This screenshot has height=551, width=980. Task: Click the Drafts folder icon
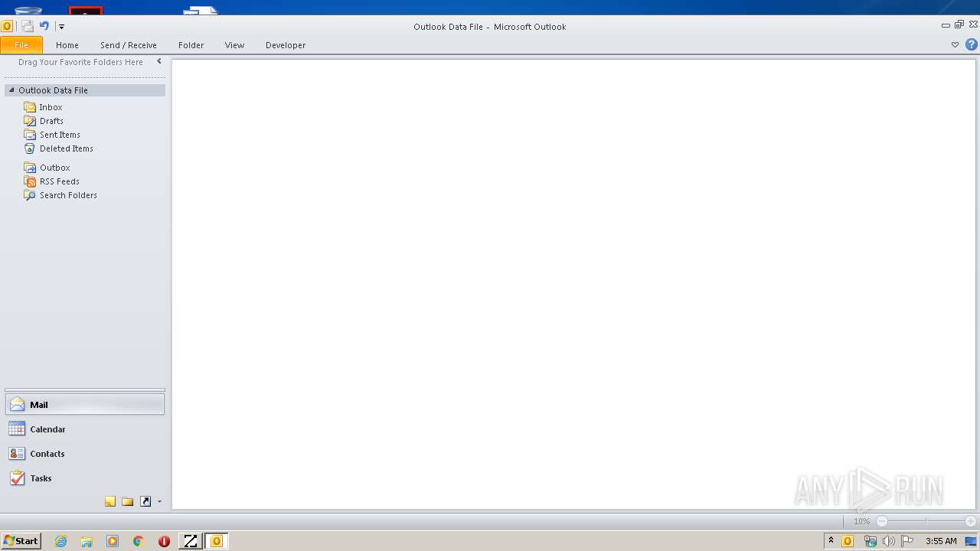[x=30, y=121]
